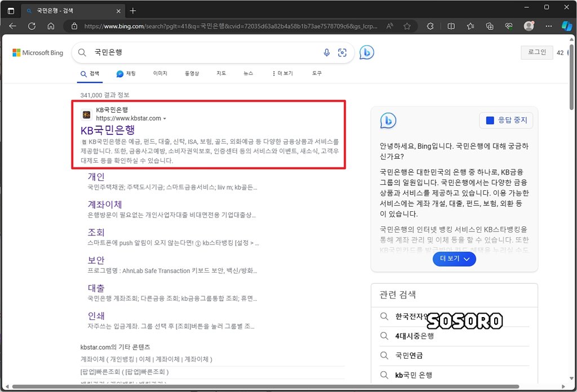
Task: Search using an image icon
Action: [342, 52]
